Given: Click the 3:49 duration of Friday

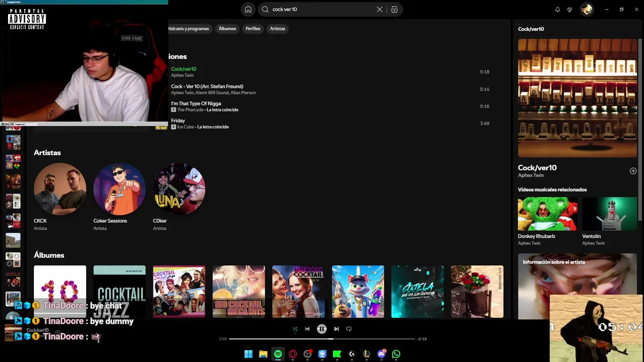Looking at the screenshot, I should [485, 124].
